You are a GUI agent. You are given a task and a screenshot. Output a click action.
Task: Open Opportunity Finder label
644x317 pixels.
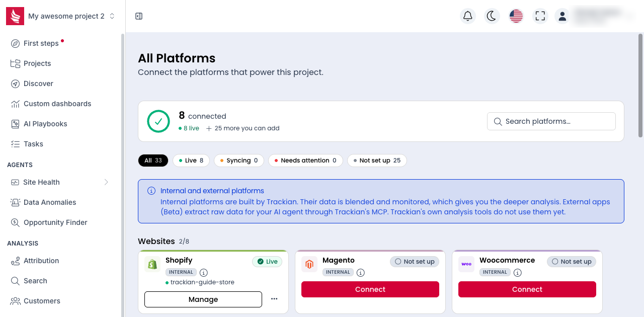(55, 222)
